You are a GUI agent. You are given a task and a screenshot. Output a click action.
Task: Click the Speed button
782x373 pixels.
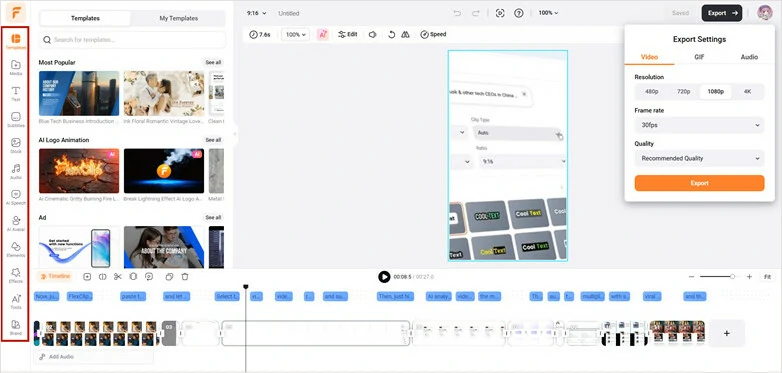coord(433,34)
